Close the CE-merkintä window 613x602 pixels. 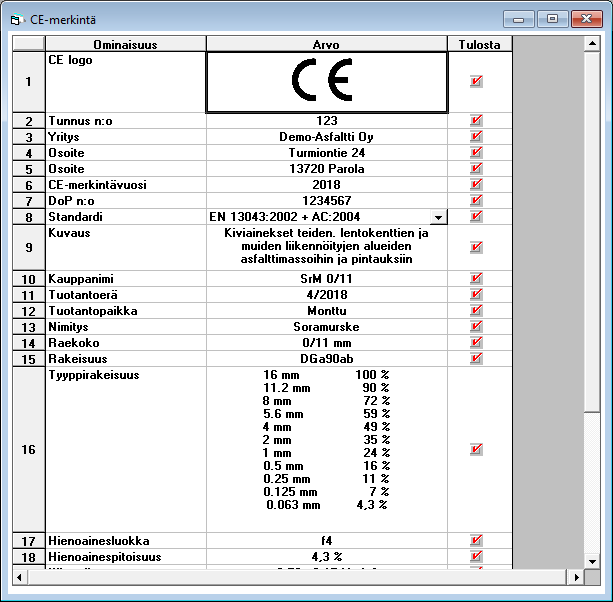[586, 19]
